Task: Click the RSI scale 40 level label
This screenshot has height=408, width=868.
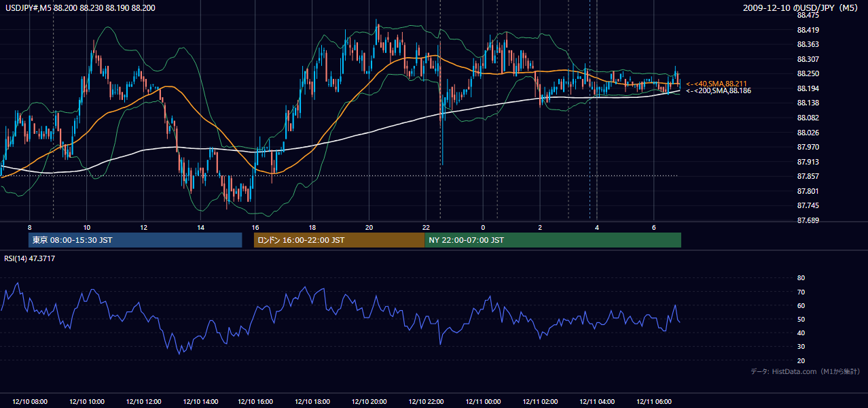Action: pyautogui.click(x=801, y=333)
